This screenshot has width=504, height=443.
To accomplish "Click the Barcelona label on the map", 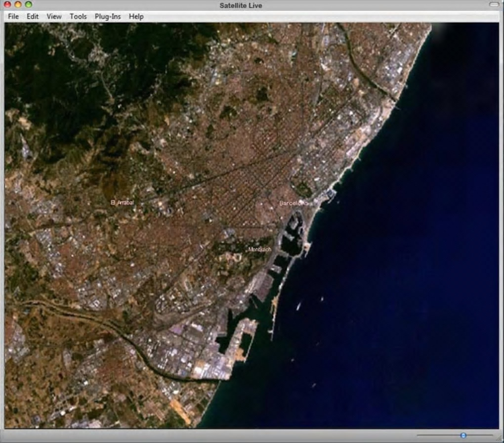I will [x=293, y=203].
